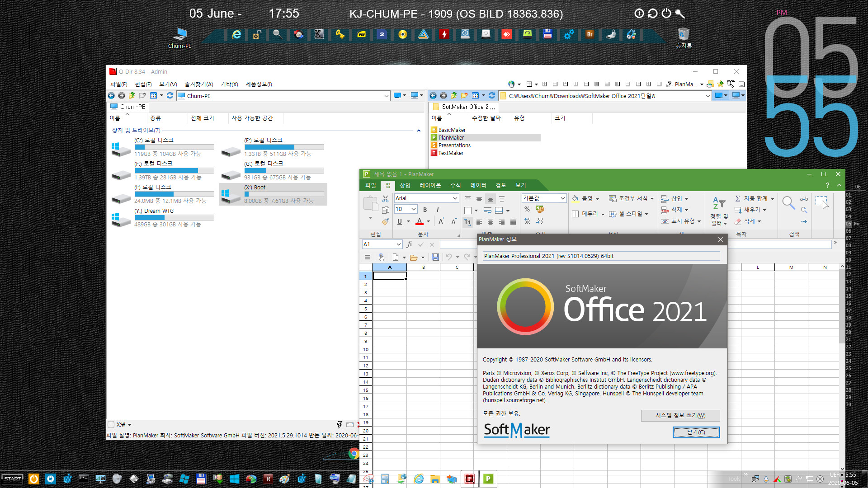
Task: Set vertical alignment to top
Action: tap(468, 199)
